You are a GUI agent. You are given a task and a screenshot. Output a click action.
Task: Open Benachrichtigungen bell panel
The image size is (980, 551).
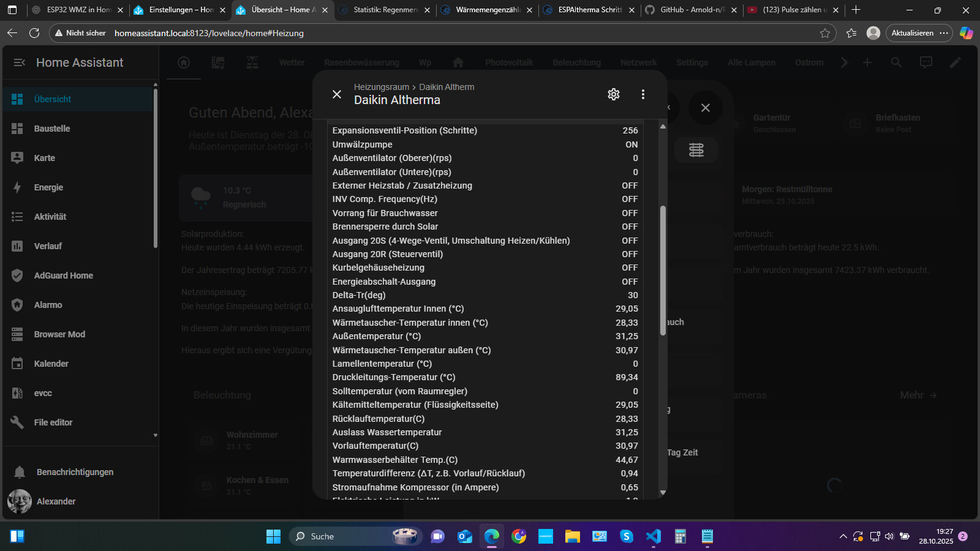point(74,472)
